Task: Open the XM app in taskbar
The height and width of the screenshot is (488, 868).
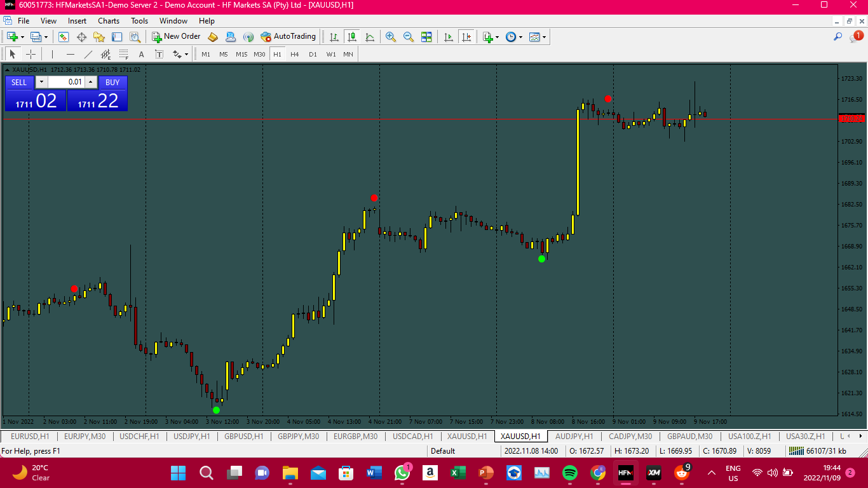Action: tap(654, 473)
